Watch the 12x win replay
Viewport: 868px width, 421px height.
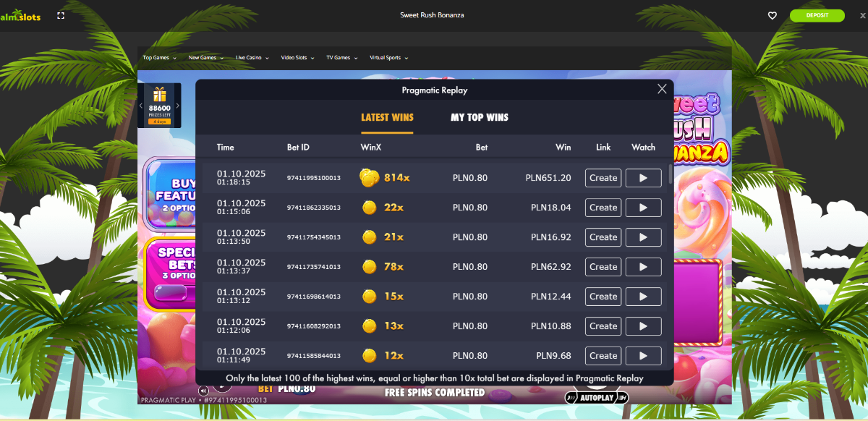(643, 356)
